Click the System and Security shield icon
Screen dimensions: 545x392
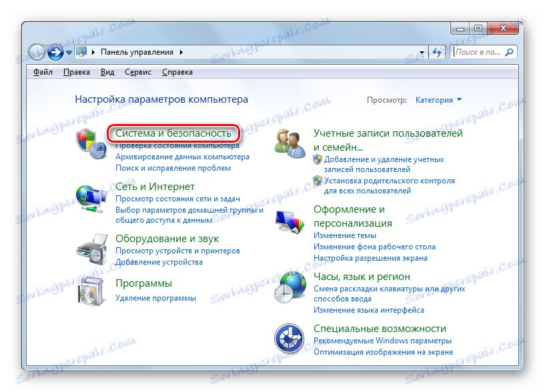[91, 143]
